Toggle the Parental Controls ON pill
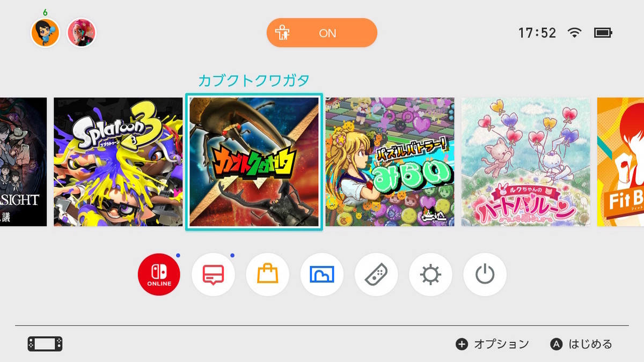The image size is (644, 362). 322,33
